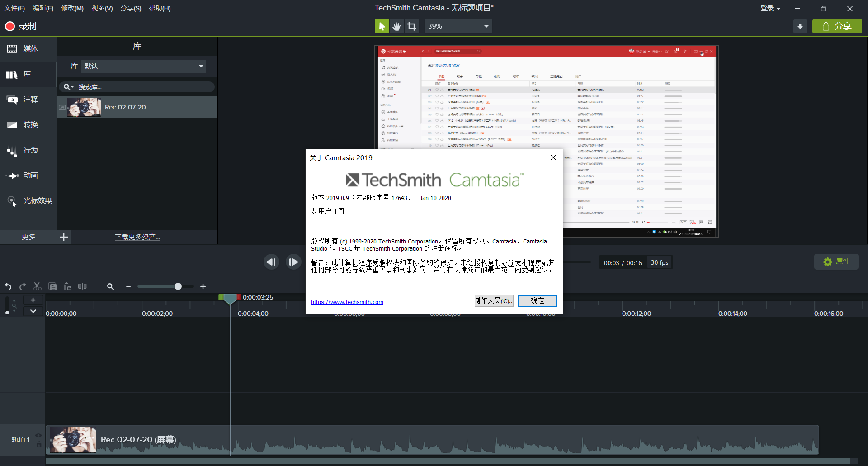Expand the track options chevron button

(x=33, y=311)
